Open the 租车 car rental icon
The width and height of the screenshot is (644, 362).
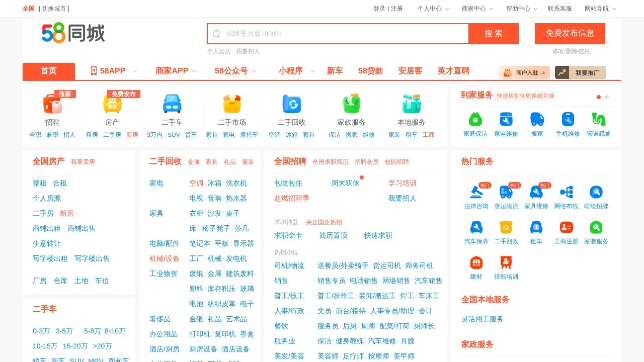pos(536,227)
